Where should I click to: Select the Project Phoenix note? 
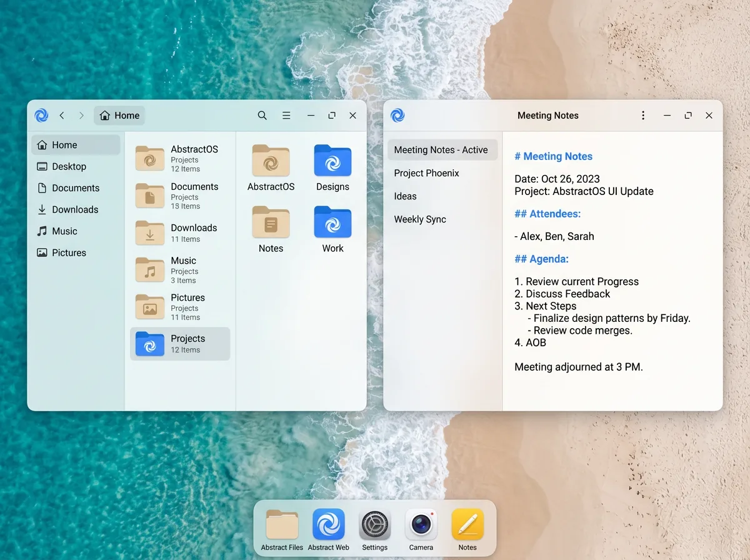pos(442,173)
